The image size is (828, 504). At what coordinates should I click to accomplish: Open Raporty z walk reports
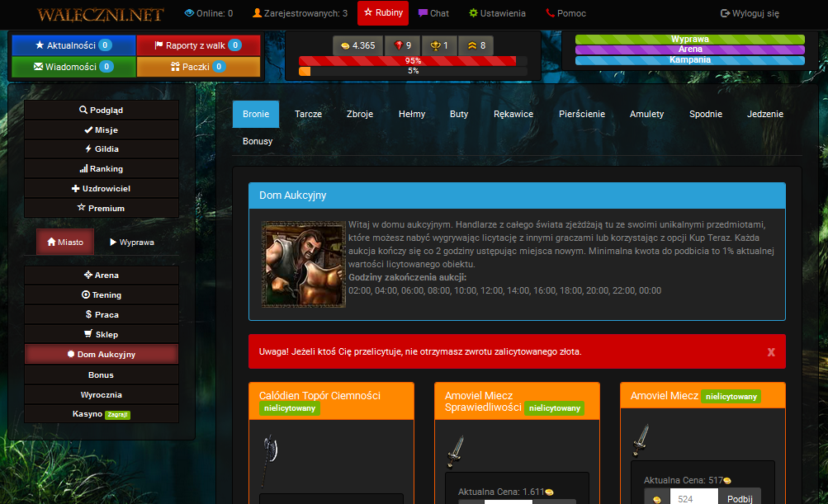(x=198, y=45)
